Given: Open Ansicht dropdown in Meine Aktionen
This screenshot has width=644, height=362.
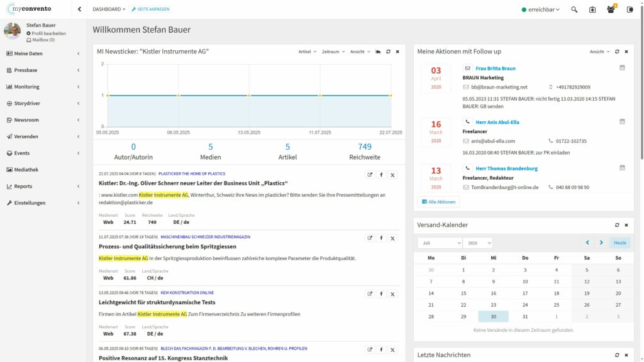Looking at the screenshot, I should click(x=599, y=52).
